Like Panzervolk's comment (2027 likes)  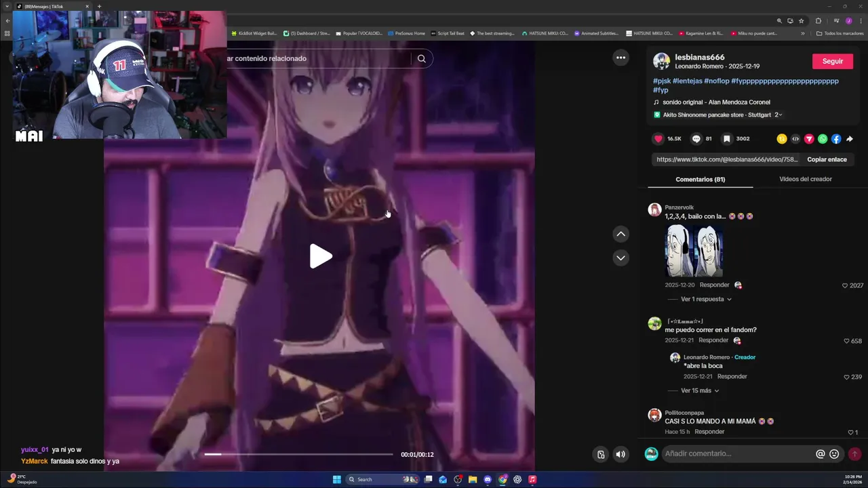[844, 285]
